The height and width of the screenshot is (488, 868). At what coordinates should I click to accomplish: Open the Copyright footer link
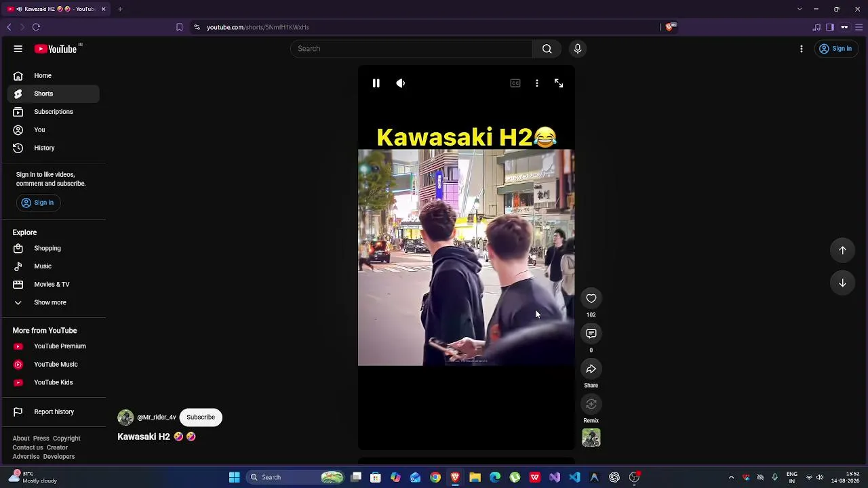[x=66, y=439]
